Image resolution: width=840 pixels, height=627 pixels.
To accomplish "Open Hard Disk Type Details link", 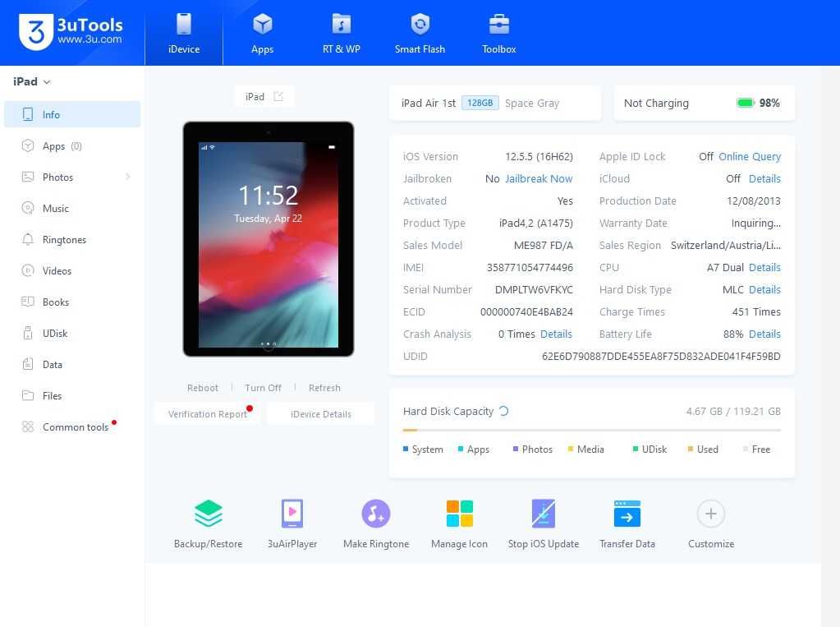I will click(x=764, y=289).
